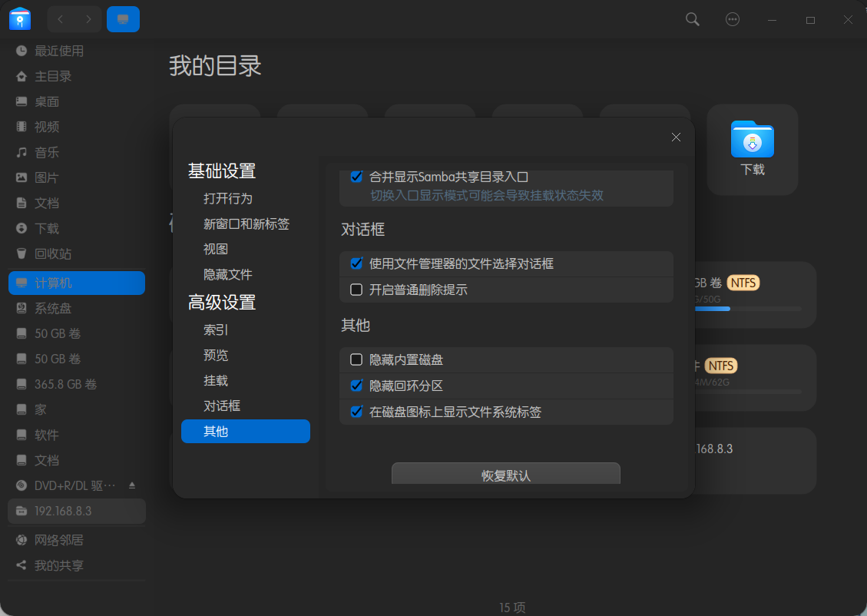Click the 基础设置 heading in settings navigation
The image size is (867, 616).
tap(222, 171)
